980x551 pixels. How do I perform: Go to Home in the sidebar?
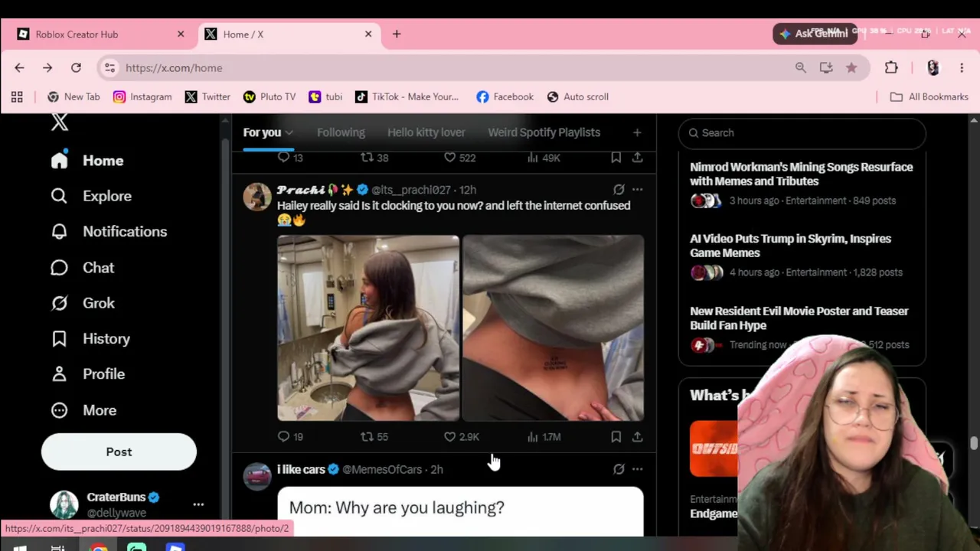pyautogui.click(x=87, y=161)
